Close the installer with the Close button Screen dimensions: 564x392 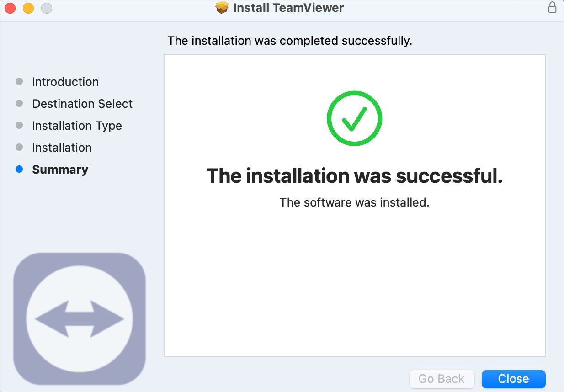click(514, 379)
